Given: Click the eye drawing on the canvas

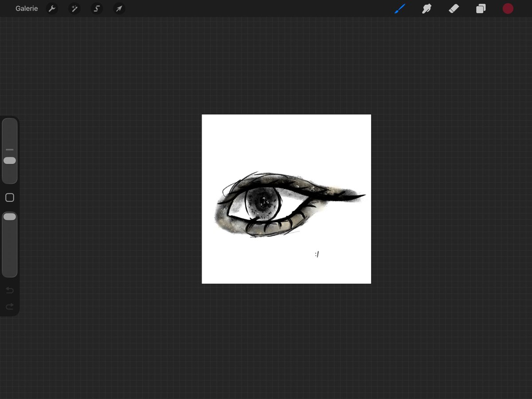Looking at the screenshot, I should click(x=290, y=204).
